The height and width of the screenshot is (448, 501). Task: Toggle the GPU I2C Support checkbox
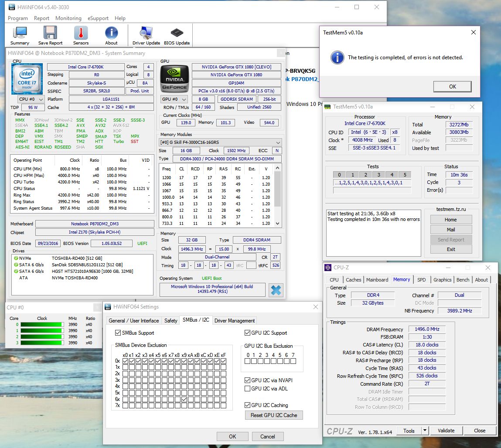247,333
